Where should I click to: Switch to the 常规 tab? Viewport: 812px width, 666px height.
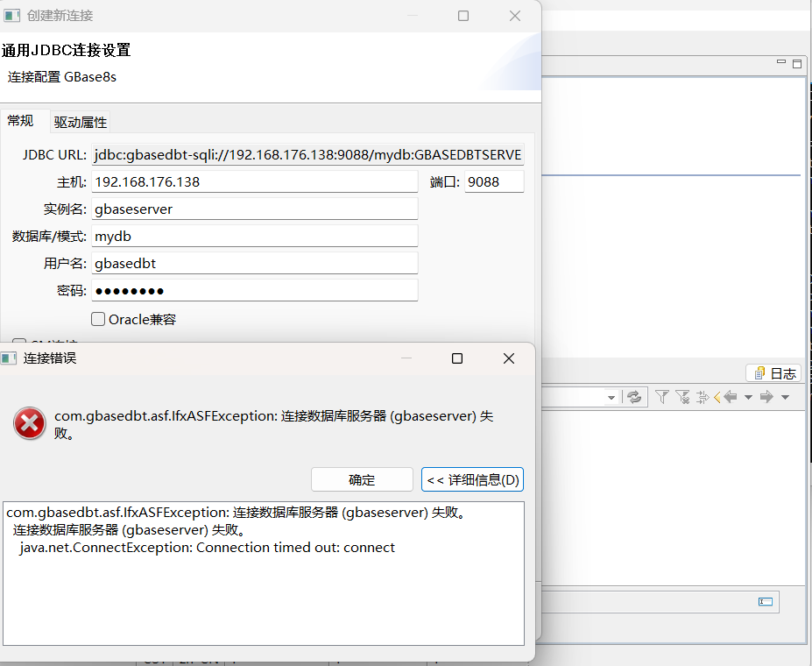(21, 121)
